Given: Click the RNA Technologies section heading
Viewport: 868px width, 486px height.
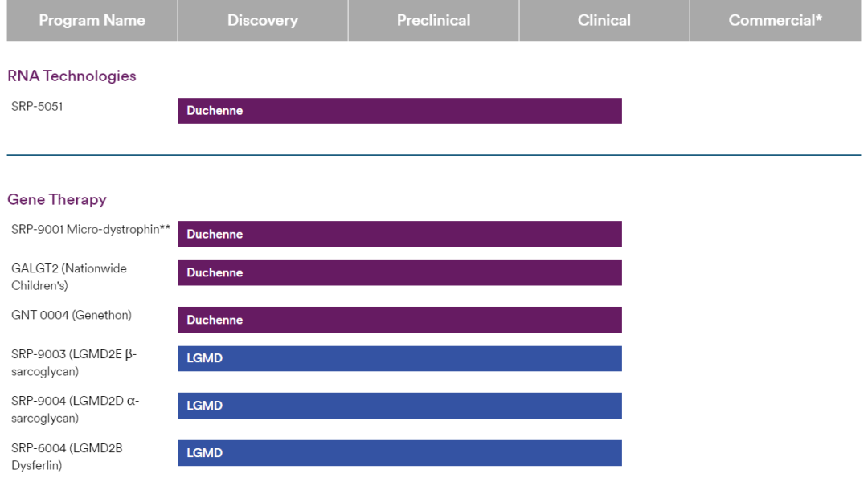Looking at the screenshot, I should 72,76.
